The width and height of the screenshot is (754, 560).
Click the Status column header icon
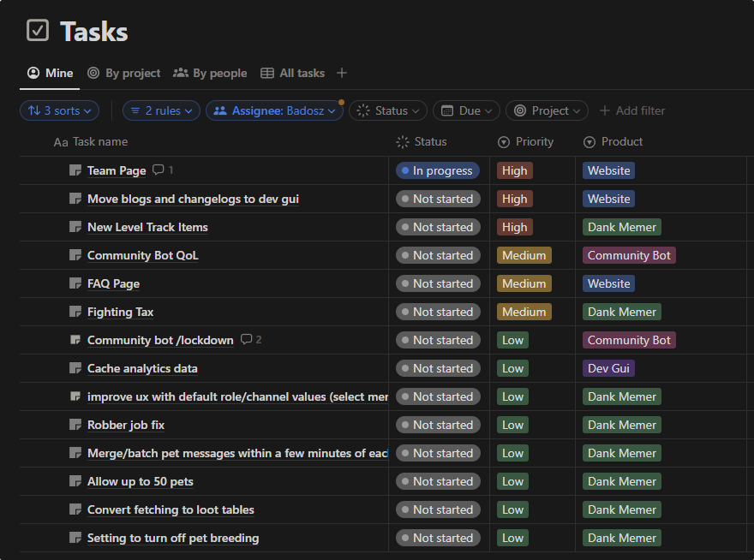pyautogui.click(x=403, y=142)
